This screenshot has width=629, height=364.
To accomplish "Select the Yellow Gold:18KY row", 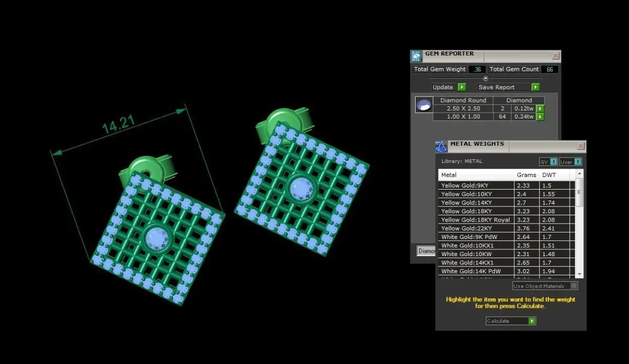I will [x=507, y=211].
